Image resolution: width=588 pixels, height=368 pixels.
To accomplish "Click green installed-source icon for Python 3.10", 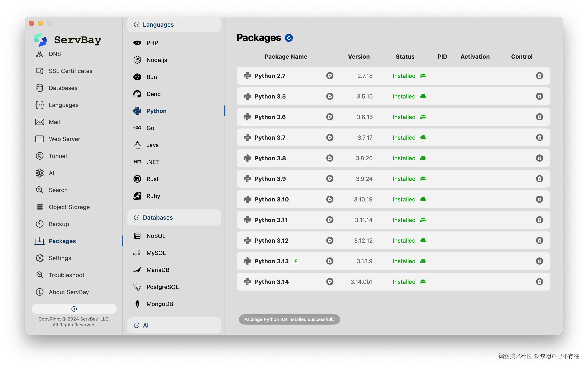I will [423, 199].
